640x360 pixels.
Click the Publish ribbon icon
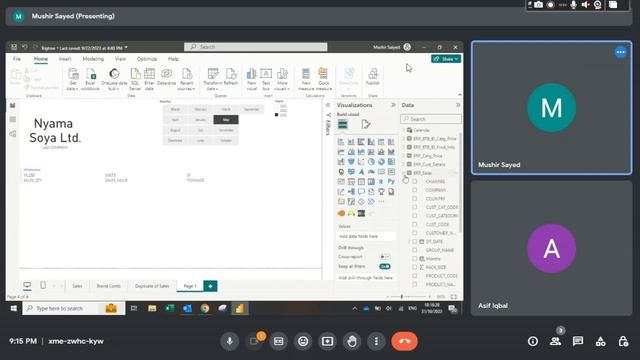point(373,77)
